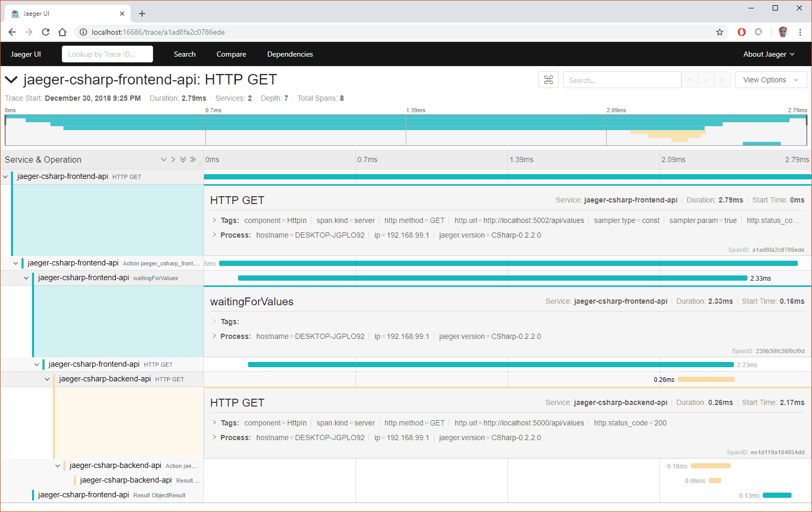This screenshot has width=812, height=512.
Task: Collapse all spans double-arrow icon
Action: [x=193, y=159]
